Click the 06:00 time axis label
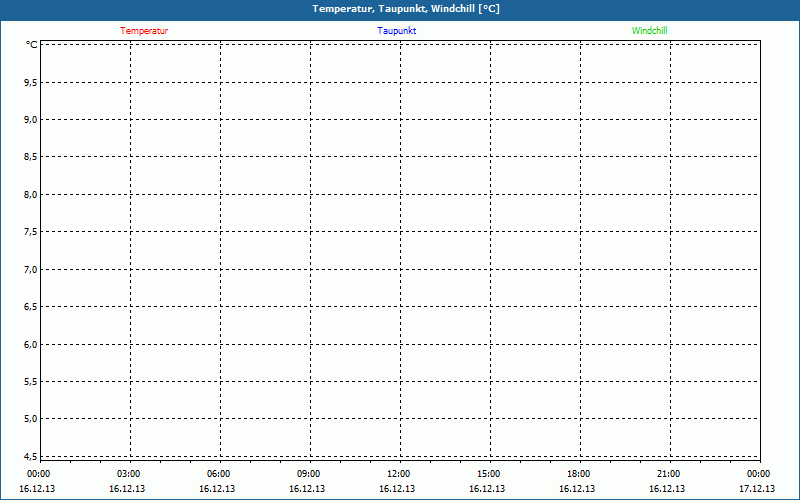Image resolution: width=800 pixels, height=500 pixels. tap(218, 474)
